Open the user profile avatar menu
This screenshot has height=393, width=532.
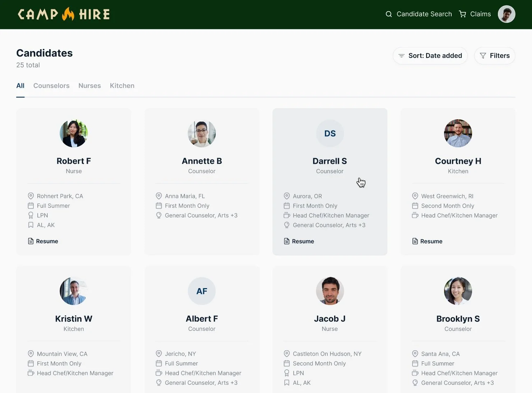pyautogui.click(x=507, y=14)
